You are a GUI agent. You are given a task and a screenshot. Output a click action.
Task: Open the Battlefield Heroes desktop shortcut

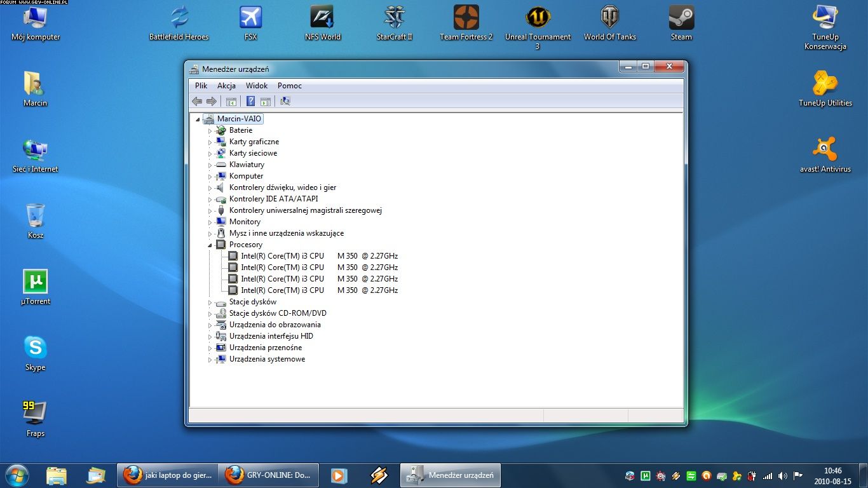179,24
